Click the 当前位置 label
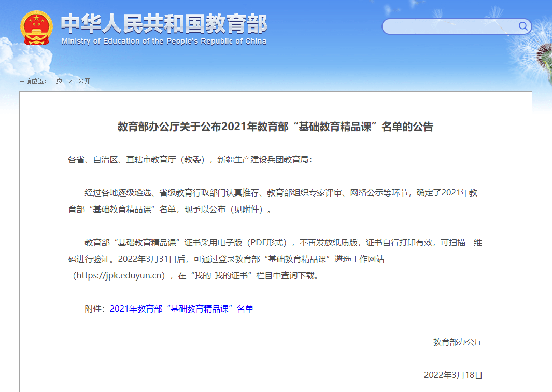 click(x=33, y=81)
